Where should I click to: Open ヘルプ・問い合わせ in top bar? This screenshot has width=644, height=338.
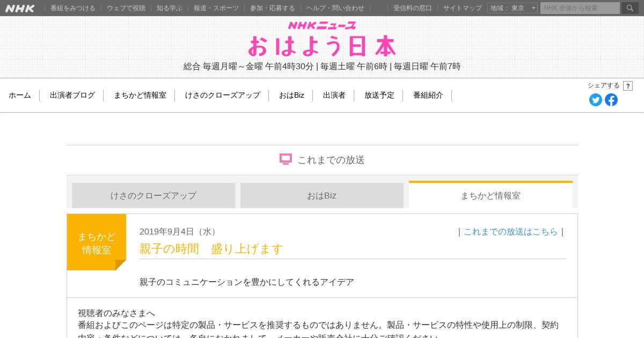coord(335,8)
